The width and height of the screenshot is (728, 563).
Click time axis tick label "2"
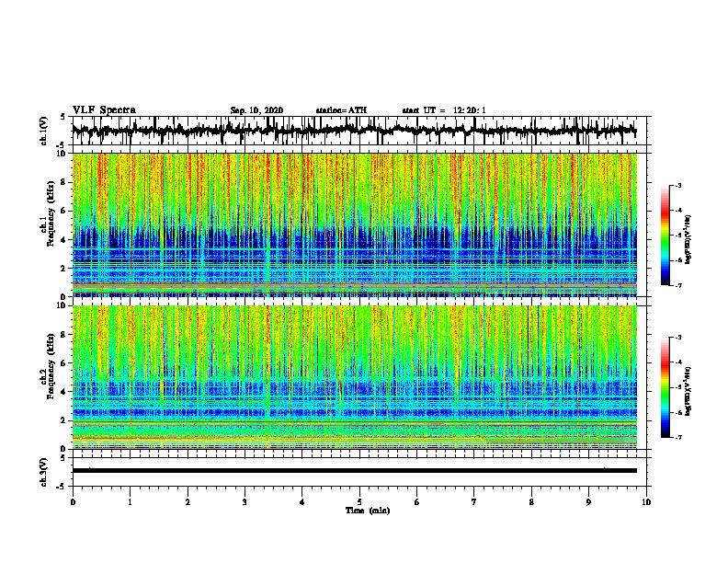point(188,501)
